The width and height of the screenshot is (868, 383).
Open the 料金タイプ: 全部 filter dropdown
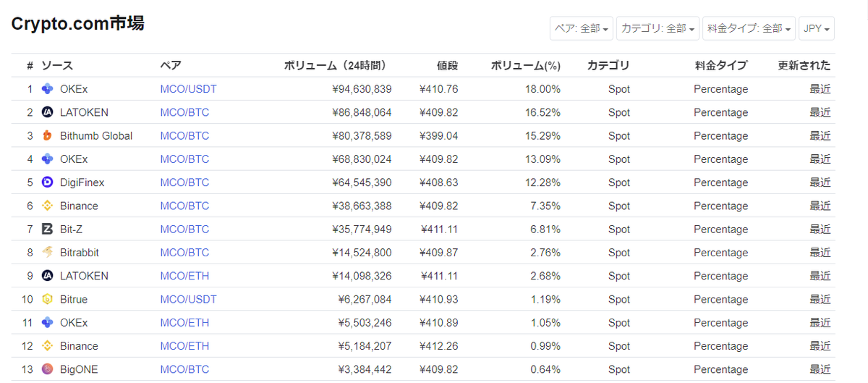(x=749, y=28)
